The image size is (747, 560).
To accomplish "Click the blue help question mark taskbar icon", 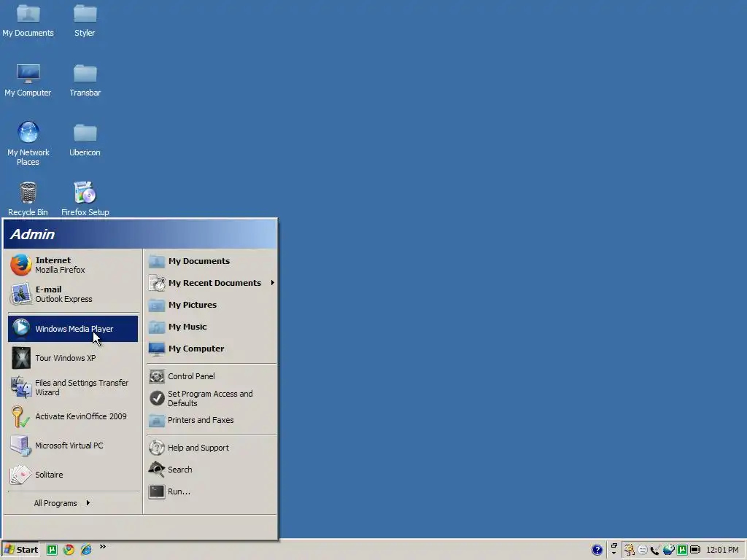I will (x=597, y=550).
